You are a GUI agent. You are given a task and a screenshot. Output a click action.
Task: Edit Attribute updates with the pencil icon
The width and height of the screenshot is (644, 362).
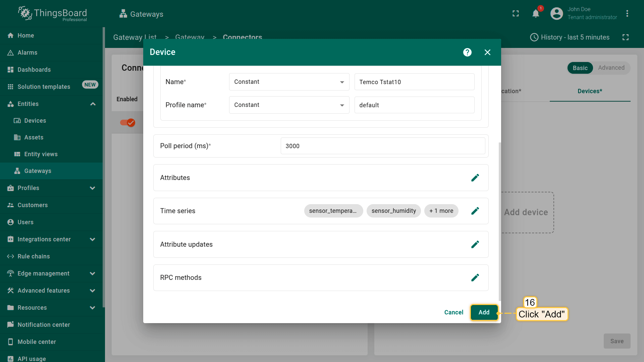point(475,244)
